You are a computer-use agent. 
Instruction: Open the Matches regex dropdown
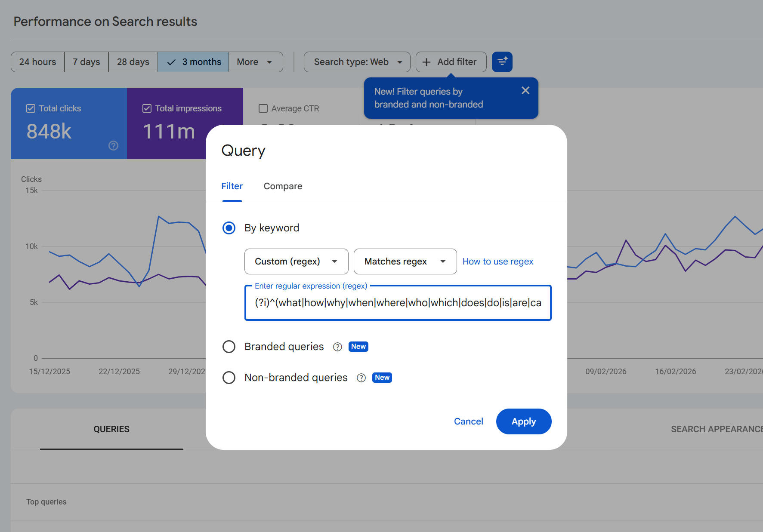pyautogui.click(x=405, y=261)
